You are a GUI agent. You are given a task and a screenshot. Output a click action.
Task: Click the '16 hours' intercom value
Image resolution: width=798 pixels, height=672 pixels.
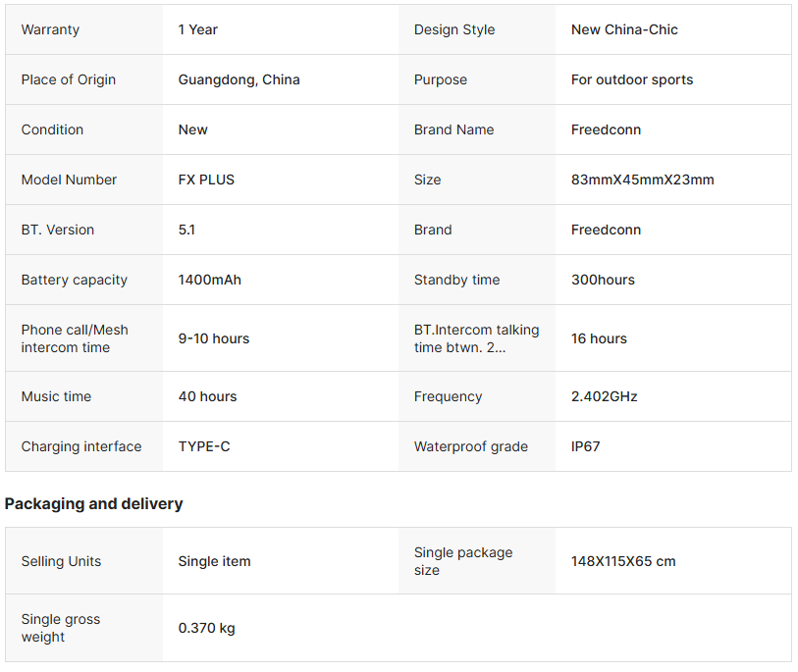(599, 338)
